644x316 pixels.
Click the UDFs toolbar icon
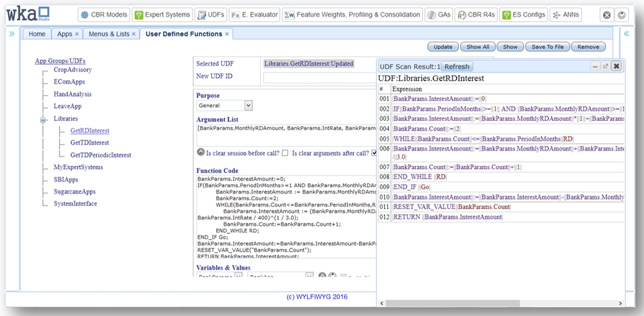(x=210, y=15)
